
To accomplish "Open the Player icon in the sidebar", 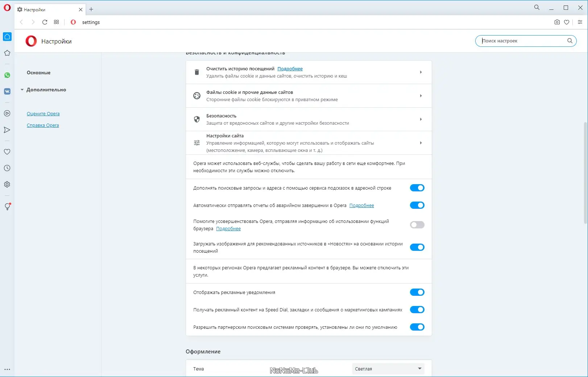I will coord(7,113).
